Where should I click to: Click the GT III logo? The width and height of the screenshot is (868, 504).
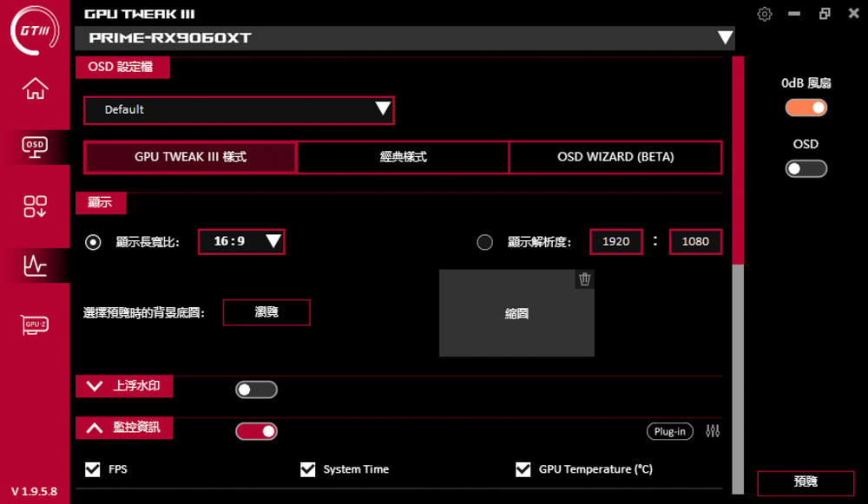point(35,29)
